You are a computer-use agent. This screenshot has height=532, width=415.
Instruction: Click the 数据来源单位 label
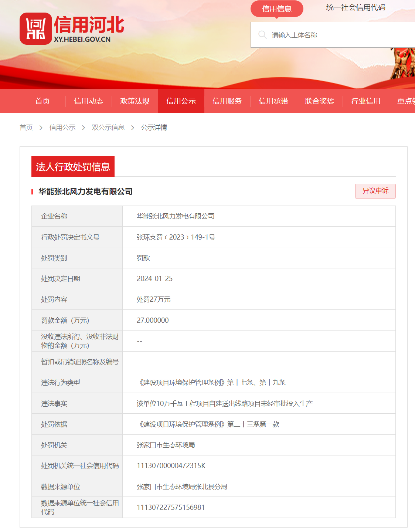(x=61, y=487)
